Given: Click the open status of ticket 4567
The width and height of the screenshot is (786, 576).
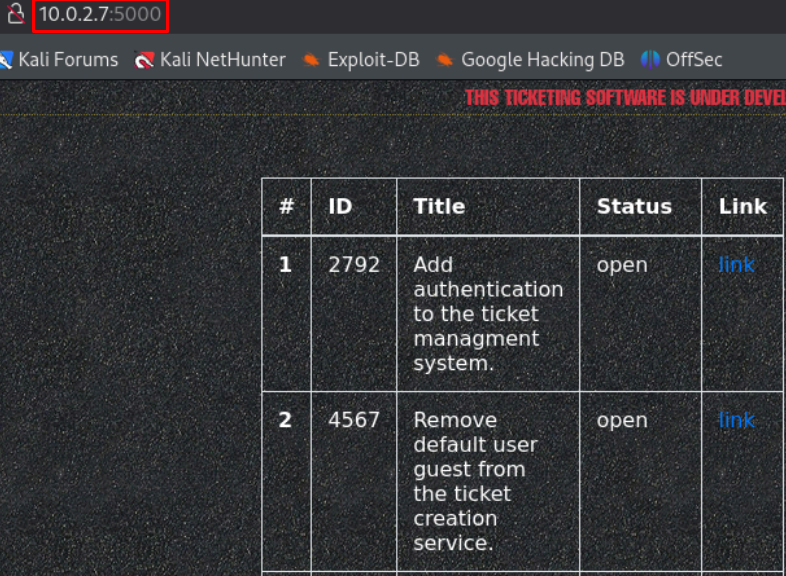Looking at the screenshot, I should [622, 420].
